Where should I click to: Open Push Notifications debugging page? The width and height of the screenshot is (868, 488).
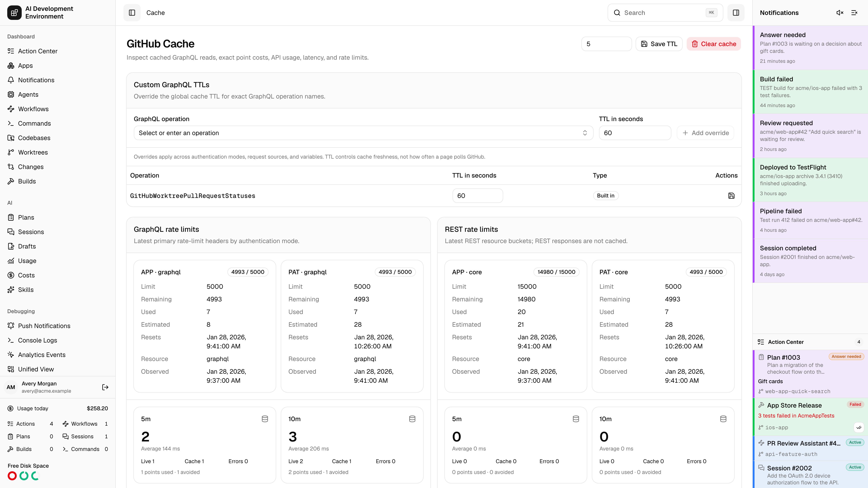(x=58, y=326)
